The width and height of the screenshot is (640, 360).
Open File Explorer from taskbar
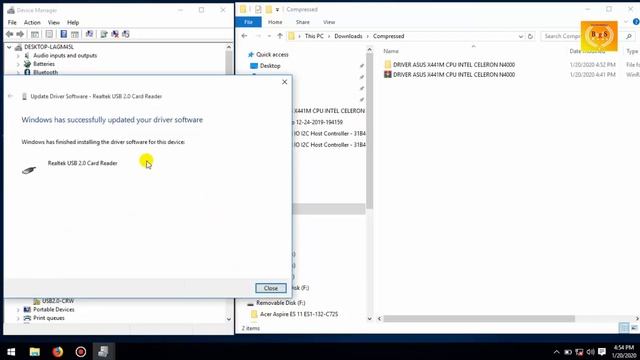coord(35,351)
